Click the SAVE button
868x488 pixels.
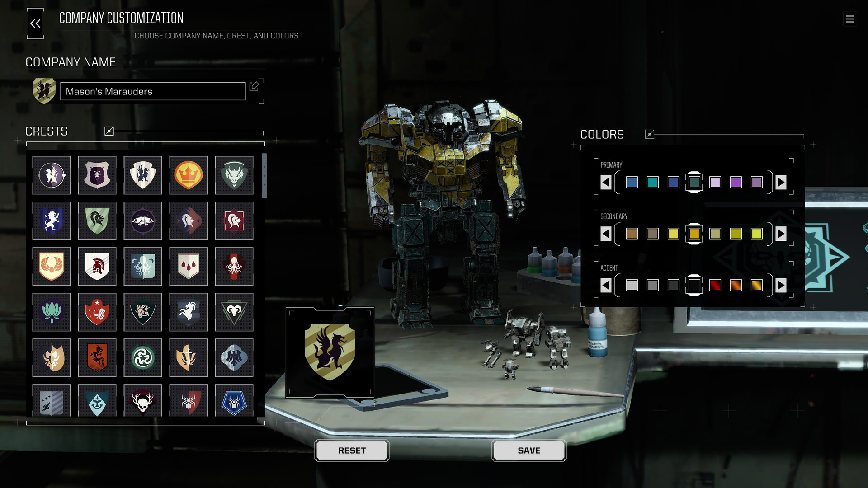click(529, 450)
